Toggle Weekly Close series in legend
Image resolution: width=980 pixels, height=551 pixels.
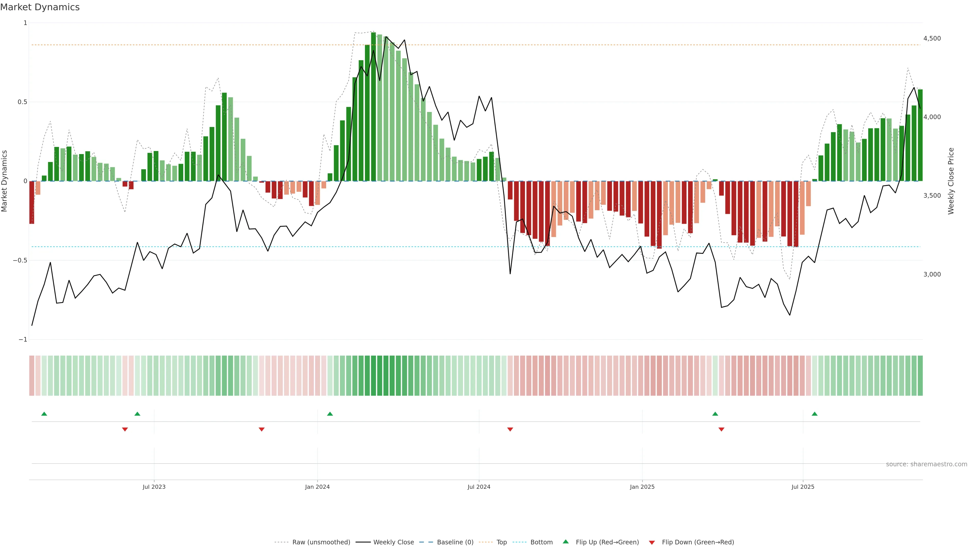[x=393, y=542]
